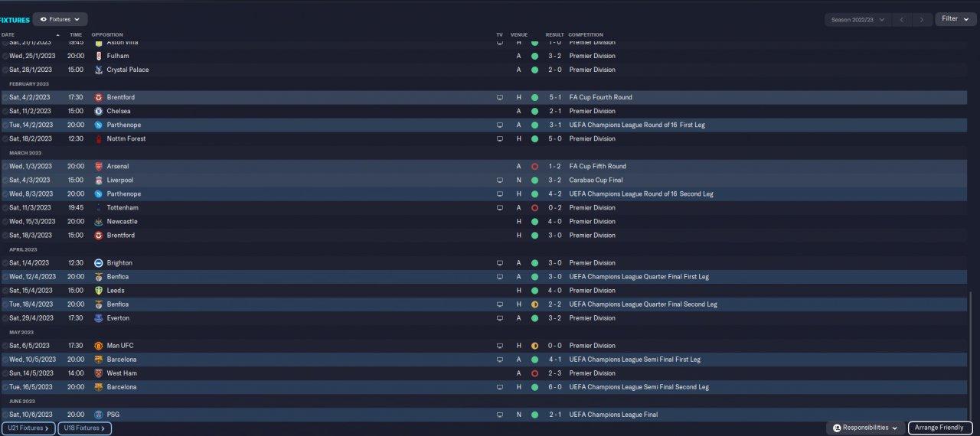Open the Season 2022/23 dropdown

(857, 19)
